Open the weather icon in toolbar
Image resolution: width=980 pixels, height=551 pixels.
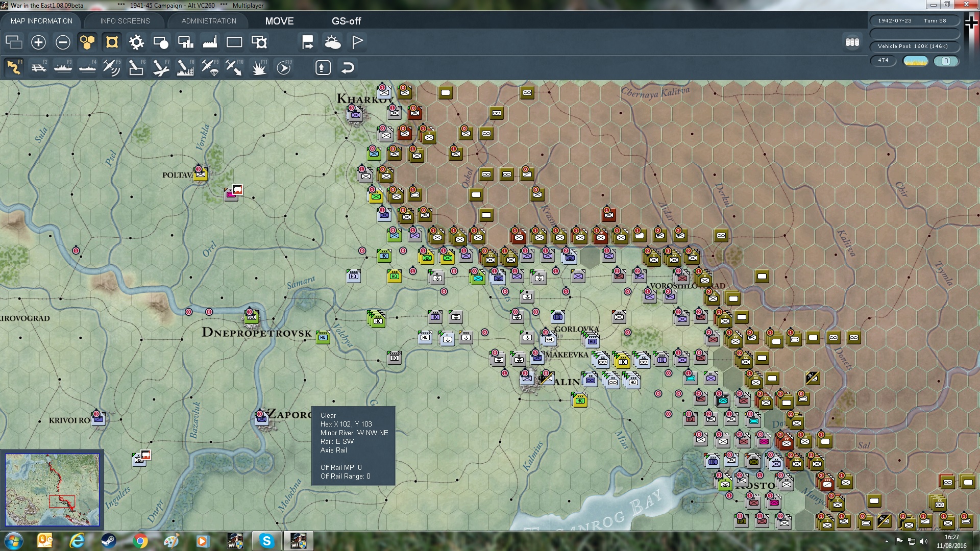(x=332, y=42)
